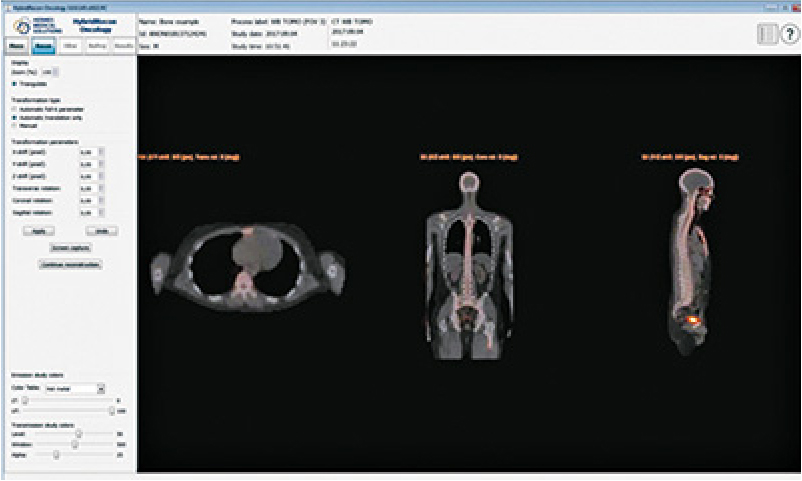The image size is (802, 481).
Task: Switch to the Filter tab
Action: [71, 46]
